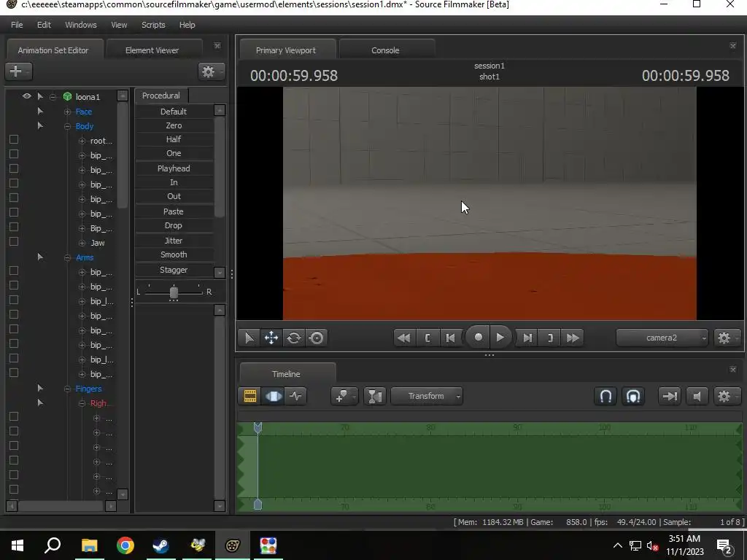Open Google Chrome from the taskbar
This screenshot has height=560, width=747.
tap(125, 545)
